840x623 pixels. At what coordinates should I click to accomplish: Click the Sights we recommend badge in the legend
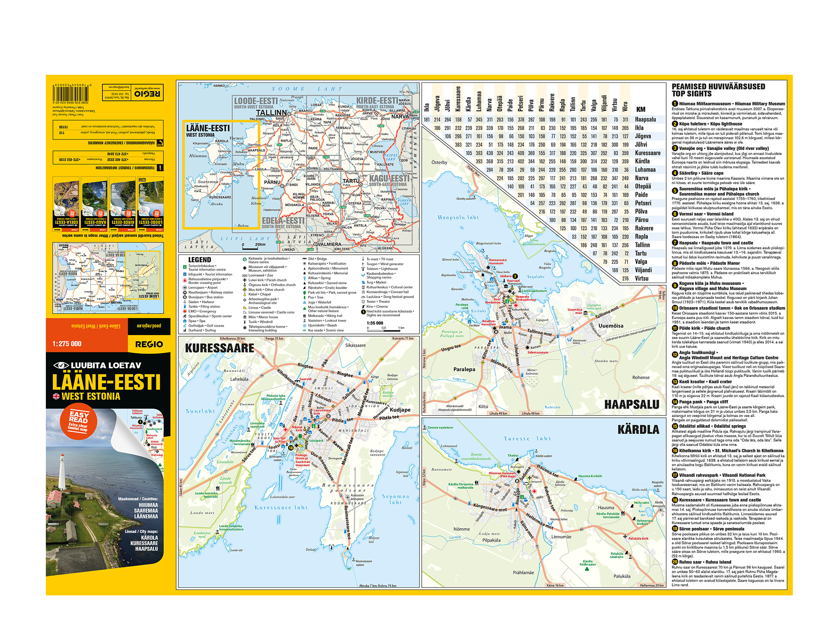[363, 312]
